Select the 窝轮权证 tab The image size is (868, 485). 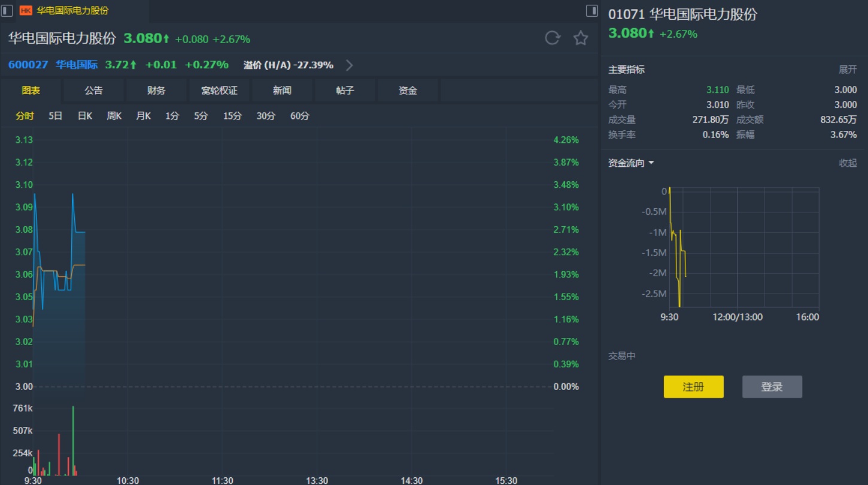coord(219,90)
